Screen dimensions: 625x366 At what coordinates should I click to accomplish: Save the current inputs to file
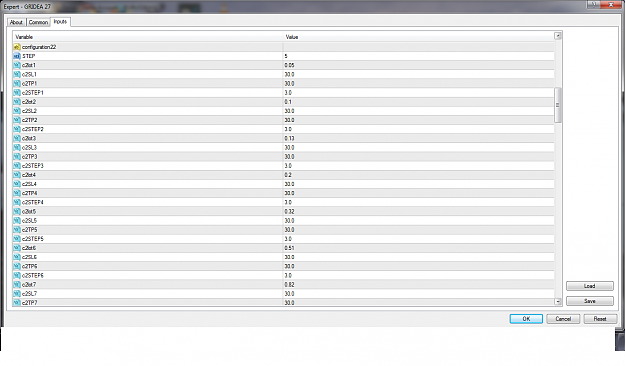pos(590,301)
